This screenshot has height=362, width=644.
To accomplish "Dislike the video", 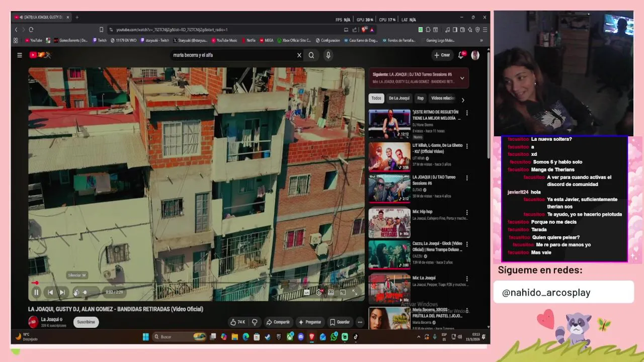I will tap(255, 322).
